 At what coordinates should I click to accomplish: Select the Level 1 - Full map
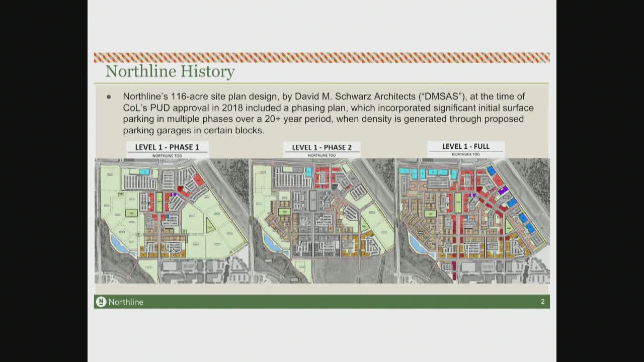click(473, 221)
